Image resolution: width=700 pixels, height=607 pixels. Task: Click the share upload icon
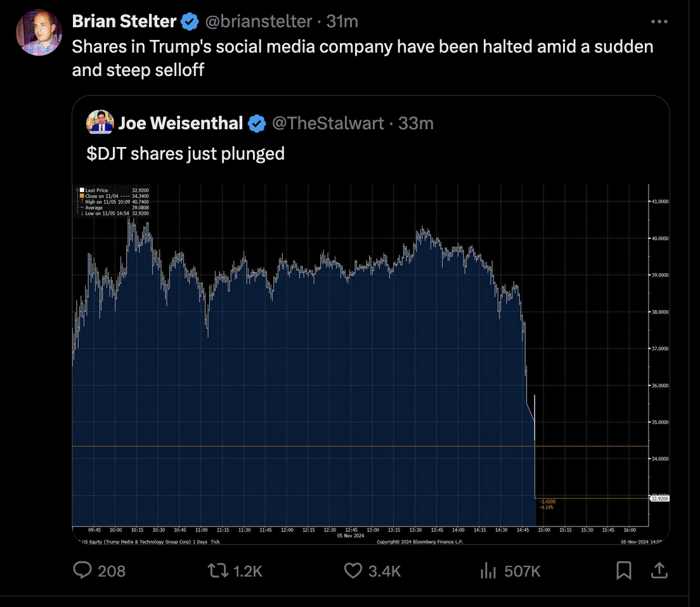point(659,570)
